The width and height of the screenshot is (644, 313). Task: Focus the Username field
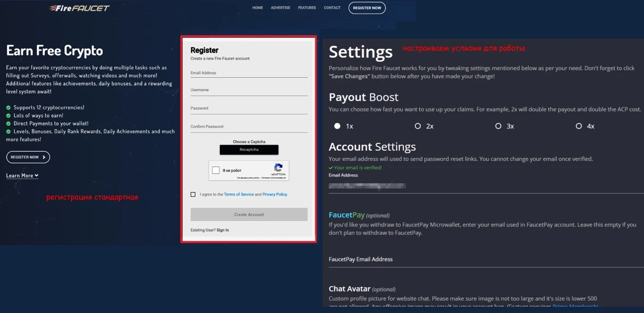click(x=249, y=90)
